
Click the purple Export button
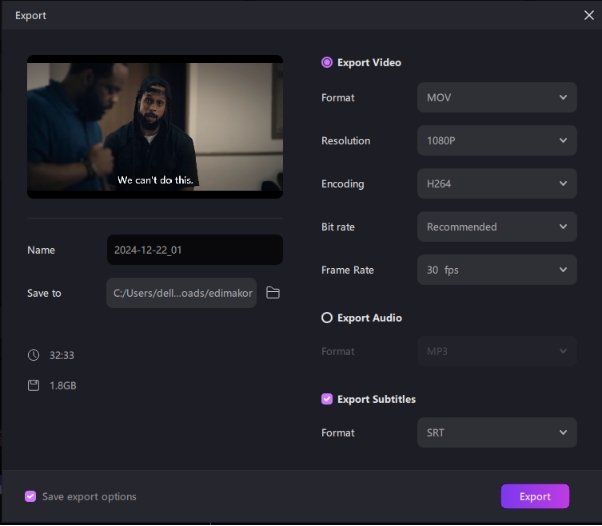(x=534, y=496)
